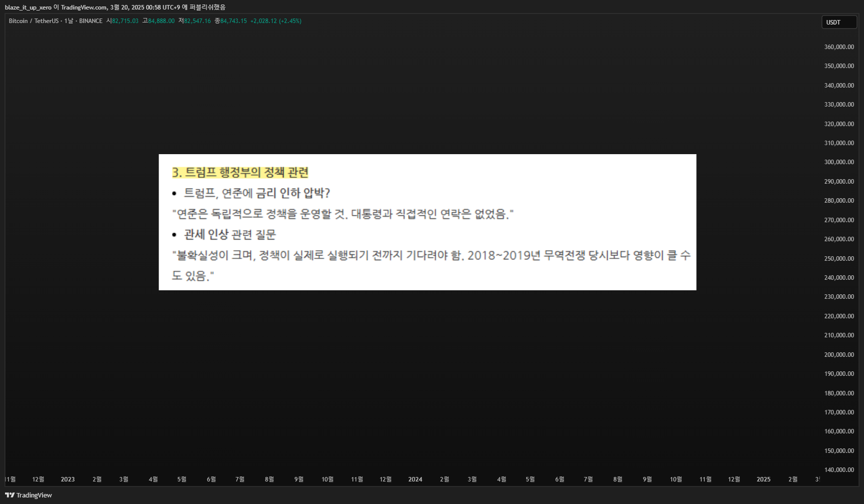Click the 2025 label on time axis
The image size is (864, 504).
[x=763, y=479]
